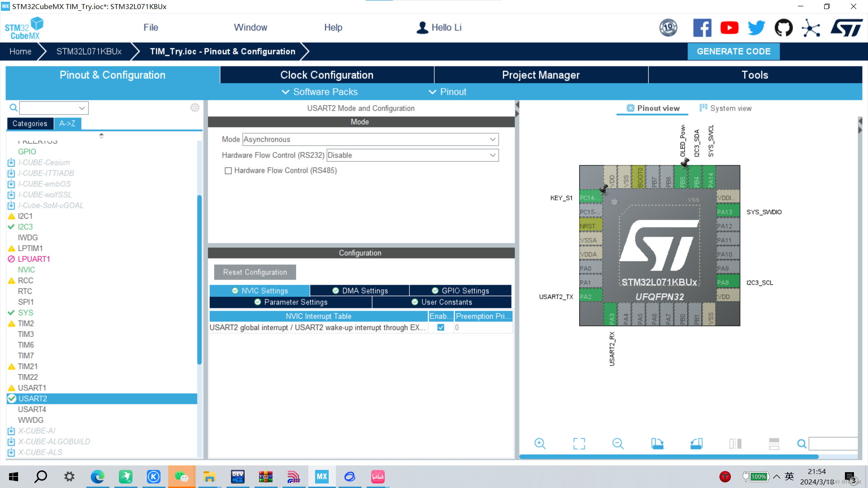
Task: Rotate the chip counter-clockwise icon
Action: 696,444
